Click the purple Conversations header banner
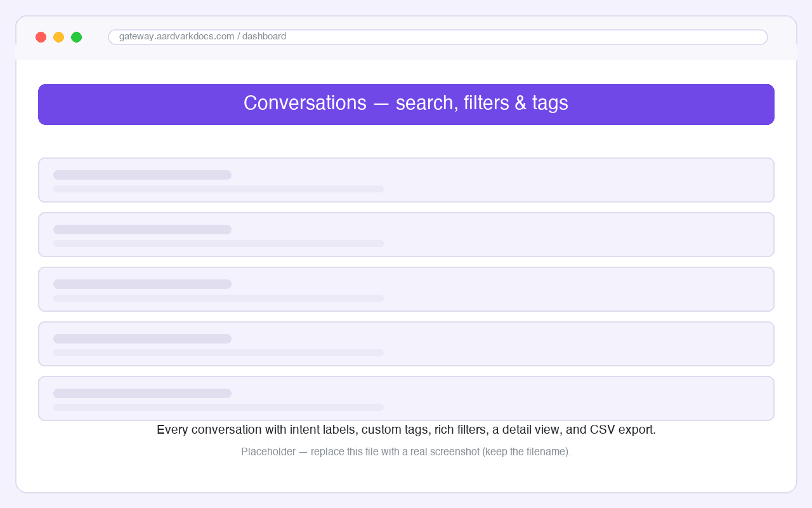 [406, 104]
